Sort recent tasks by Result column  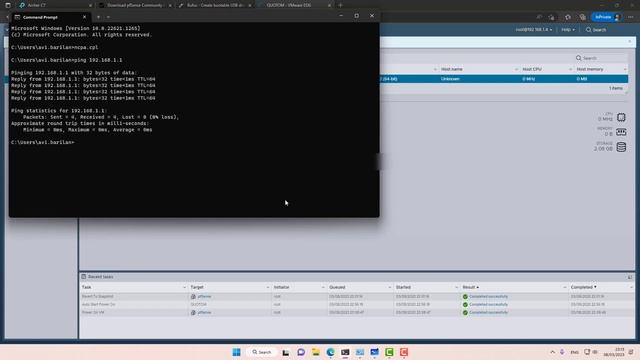[470, 287]
